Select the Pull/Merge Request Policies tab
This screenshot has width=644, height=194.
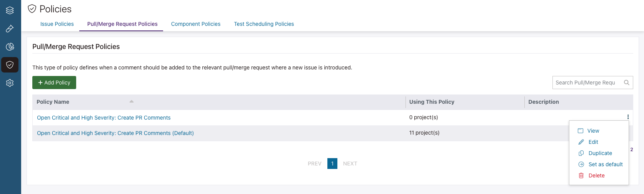click(122, 24)
